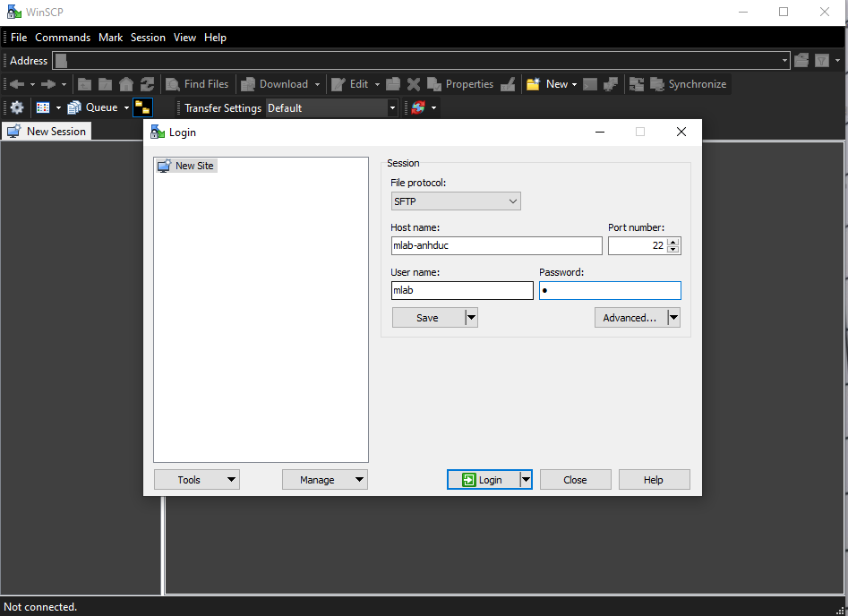Open Properties from the toolbar
The height and width of the screenshot is (616, 848).
460,84
